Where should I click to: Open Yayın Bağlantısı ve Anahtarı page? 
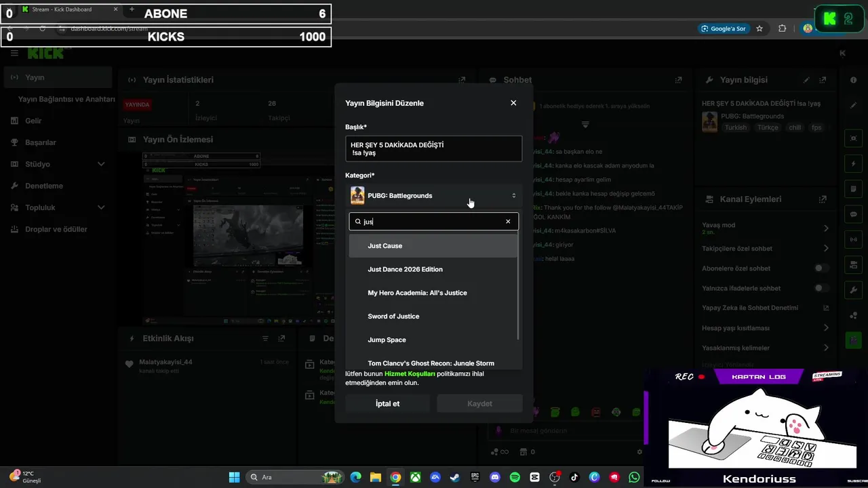pos(66,99)
